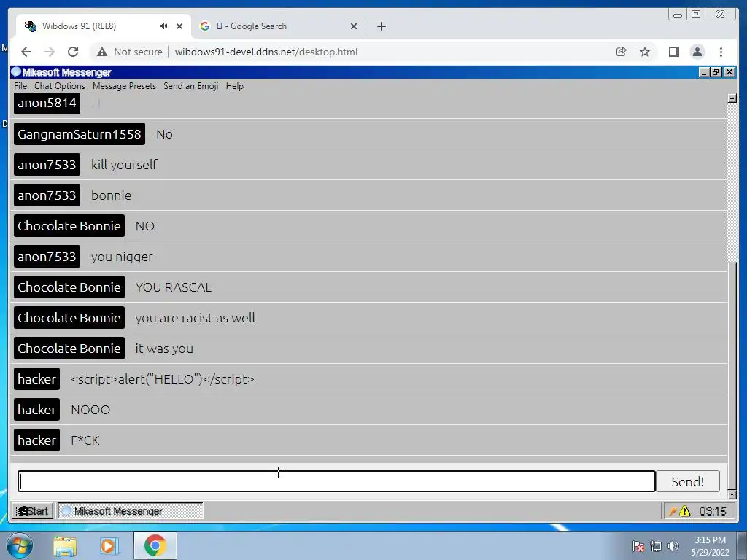Viewport: 747px width, 560px height.
Task: Click the script alert HELLO message
Action: click(163, 379)
